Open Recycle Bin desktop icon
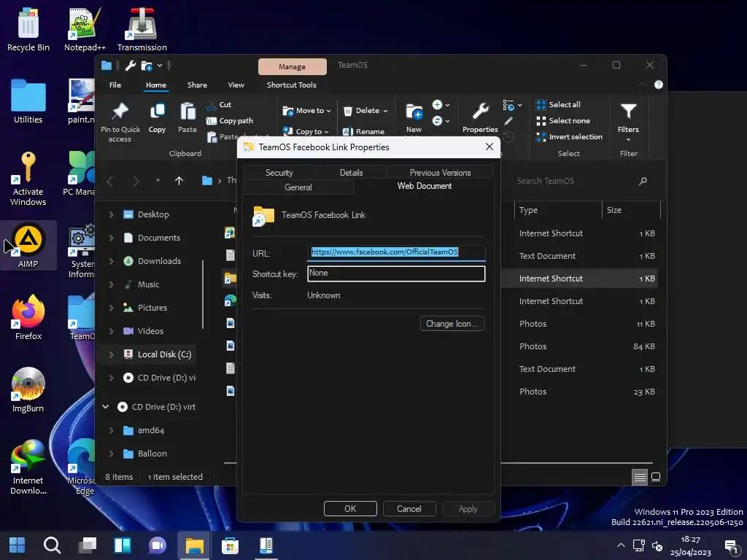Image resolution: width=747 pixels, height=560 pixels. coord(28,29)
